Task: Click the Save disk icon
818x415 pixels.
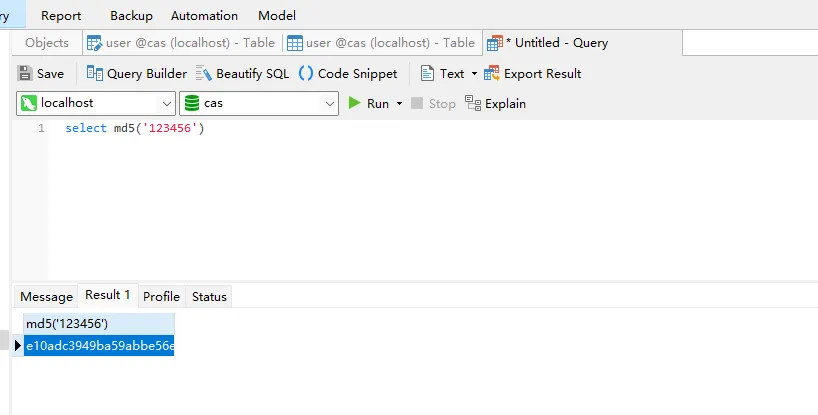Action: [25, 74]
